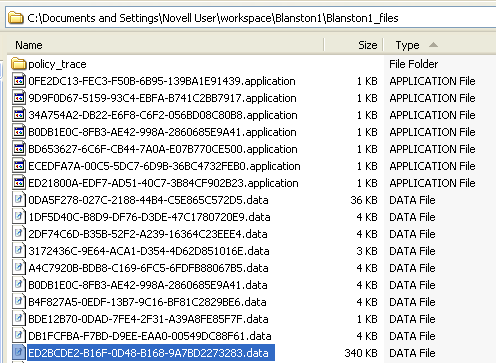Select file name 3172436C-9E64-ACA1-D354-4D62D851016E.data
Image resolution: width=496 pixels, height=363 pixels.
(149, 251)
